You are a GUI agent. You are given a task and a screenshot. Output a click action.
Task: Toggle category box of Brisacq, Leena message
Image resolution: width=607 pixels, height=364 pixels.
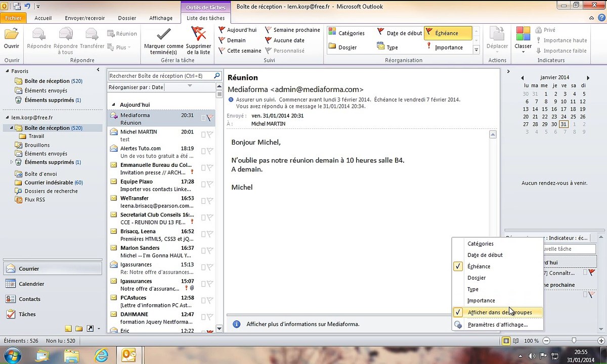coord(203,234)
